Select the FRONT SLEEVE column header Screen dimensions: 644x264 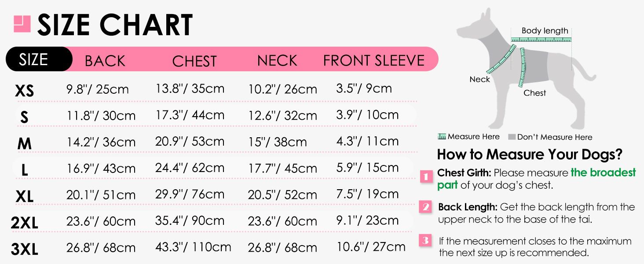[374, 61]
